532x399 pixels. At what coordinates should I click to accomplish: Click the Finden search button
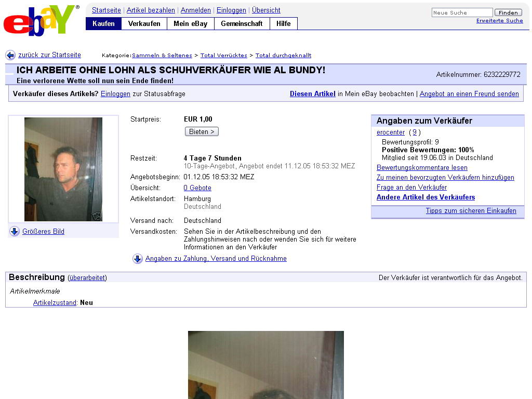pyautogui.click(x=508, y=12)
